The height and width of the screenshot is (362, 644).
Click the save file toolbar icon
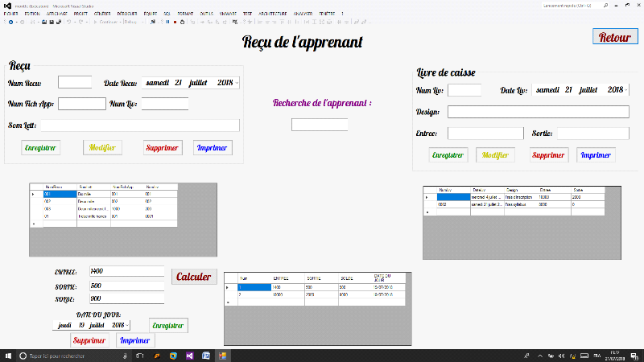click(52, 23)
